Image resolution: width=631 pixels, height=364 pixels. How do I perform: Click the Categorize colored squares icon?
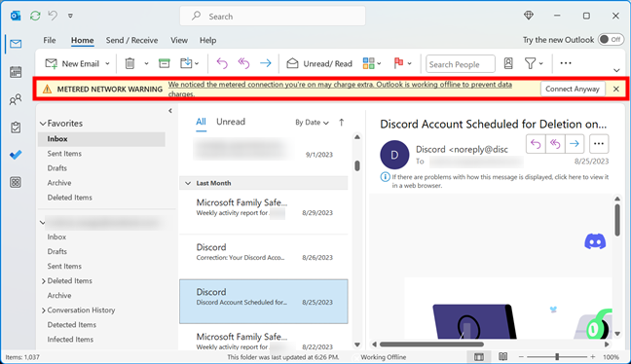click(369, 63)
